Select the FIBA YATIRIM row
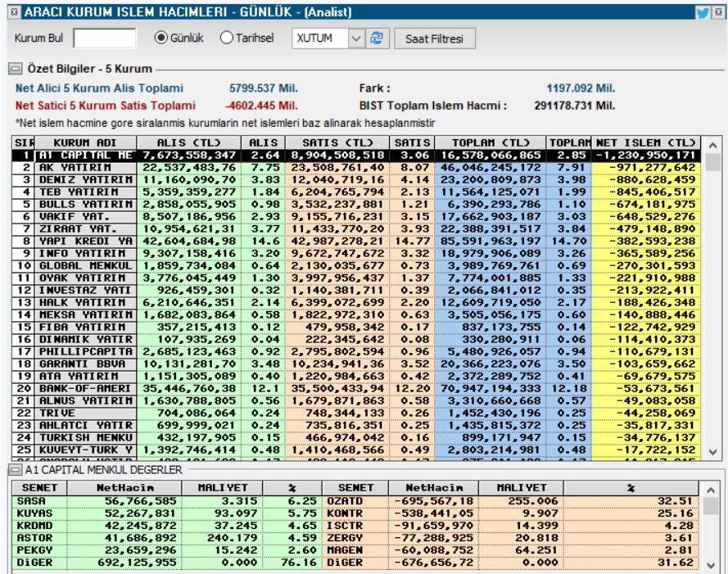728x574 pixels. (x=356, y=328)
